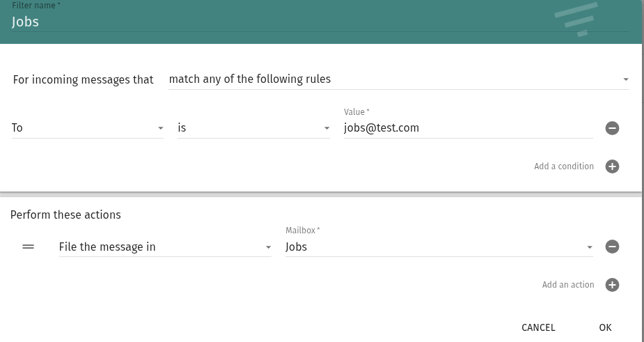Click the plus icon to add a condition
Viewport: 644px width, 342px height.
tap(612, 166)
